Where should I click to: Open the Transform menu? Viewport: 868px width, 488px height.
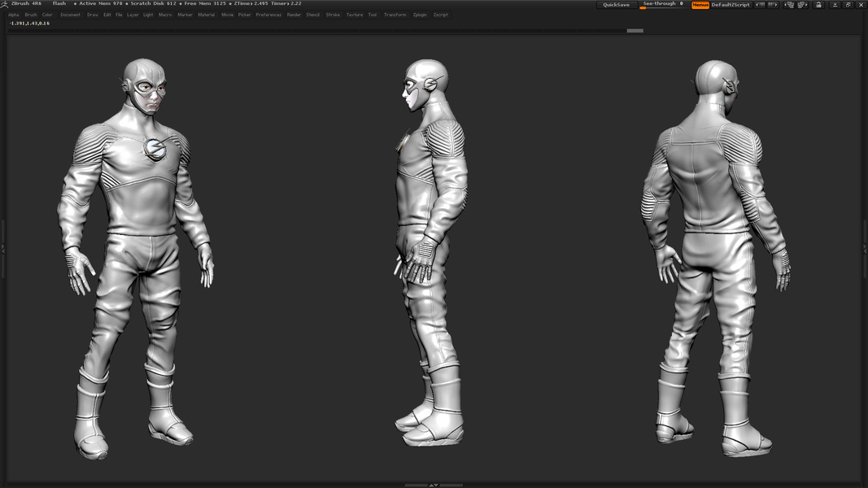pyautogui.click(x=395, y=15)
